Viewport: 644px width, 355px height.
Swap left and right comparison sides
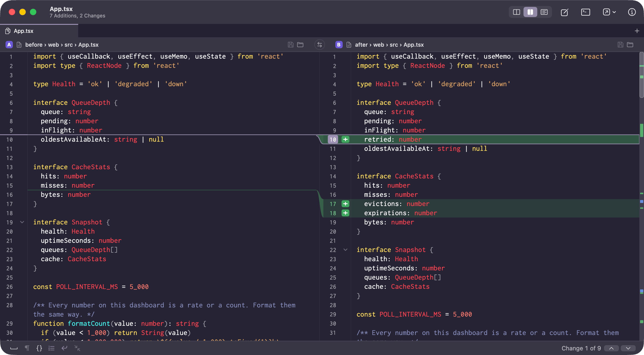[319, 45]
